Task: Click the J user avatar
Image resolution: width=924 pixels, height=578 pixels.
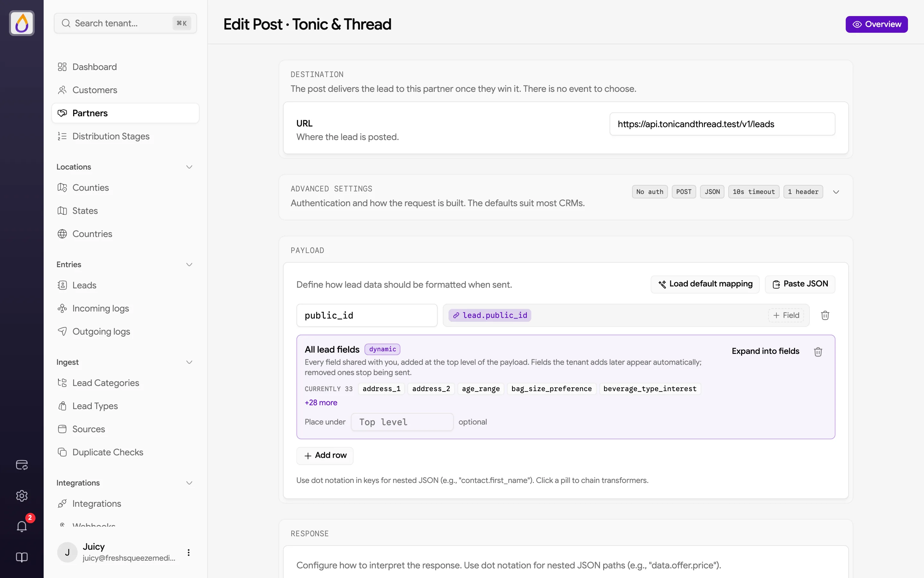Action: pyautogui.click(x=67, y=552)
